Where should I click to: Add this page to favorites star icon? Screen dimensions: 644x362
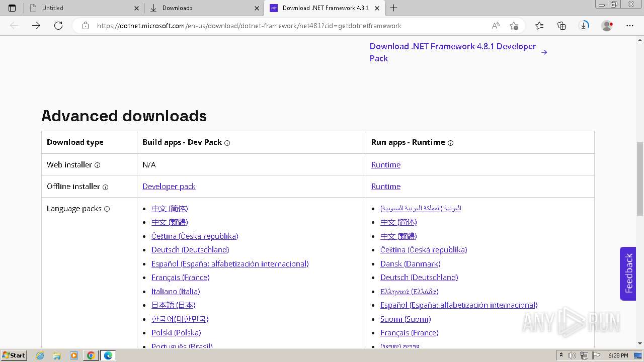click(x=514, y=26)
